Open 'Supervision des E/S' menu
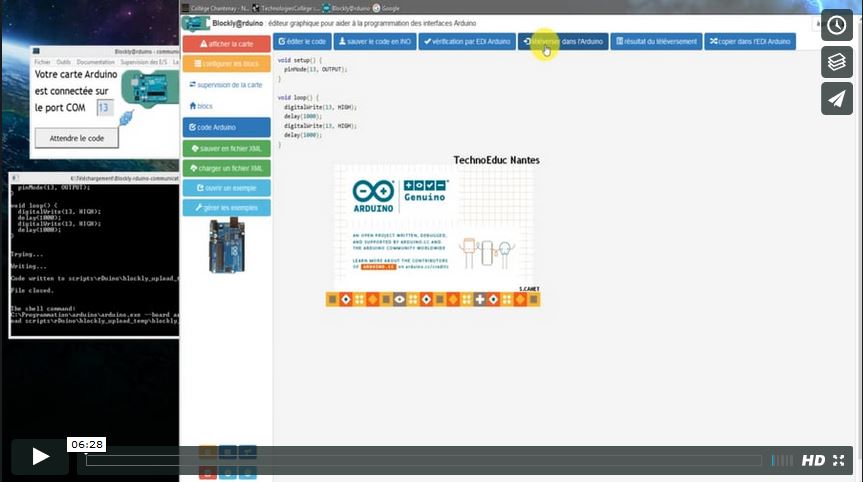863x482 pixels. click(144, 62)
